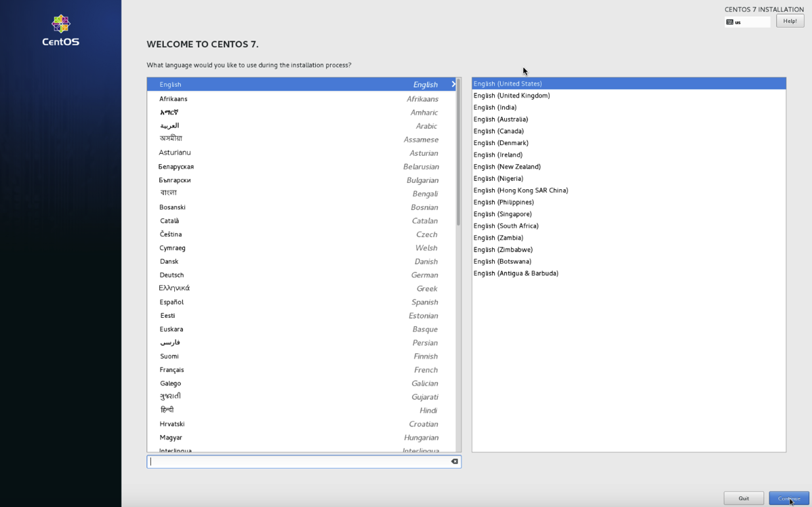
Task: Select English (Canada) locale
Action: click(x=629, y=131)
